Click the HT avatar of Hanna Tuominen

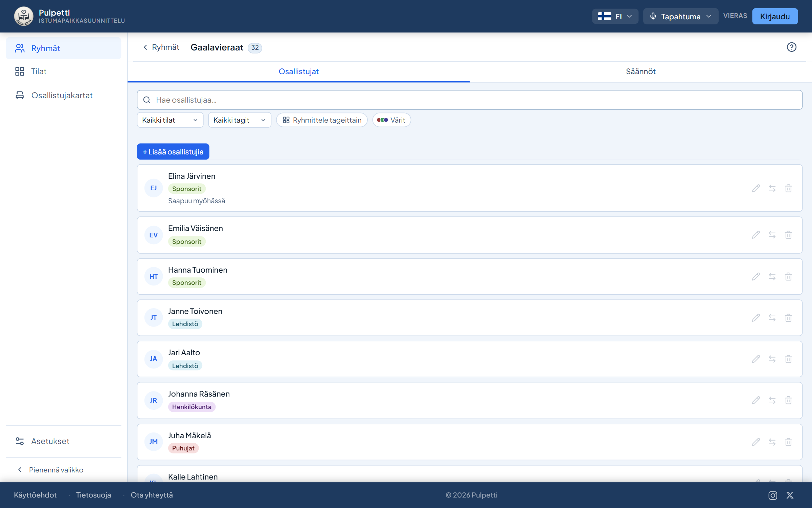click(x=154, y=276)
